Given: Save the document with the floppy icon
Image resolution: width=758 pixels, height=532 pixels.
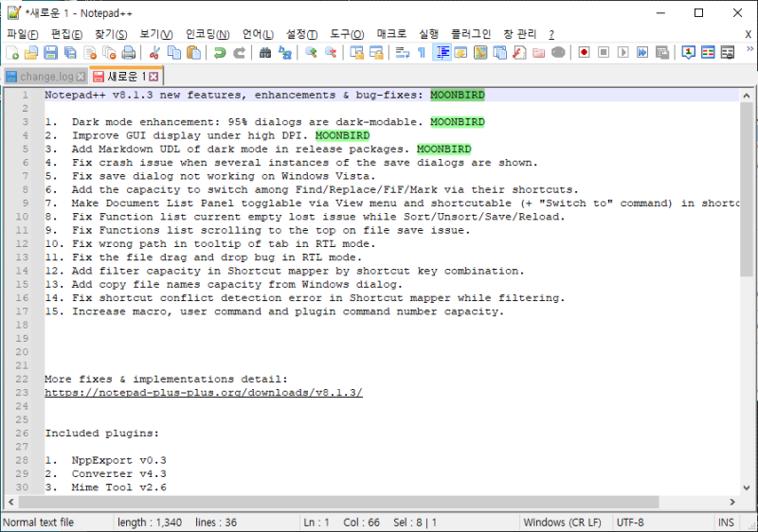Looking at the screenshot, I should [50, 53].
